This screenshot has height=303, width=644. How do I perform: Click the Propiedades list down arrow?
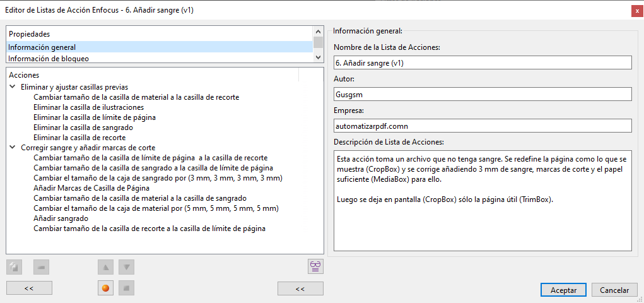click(x=318, y=57)
